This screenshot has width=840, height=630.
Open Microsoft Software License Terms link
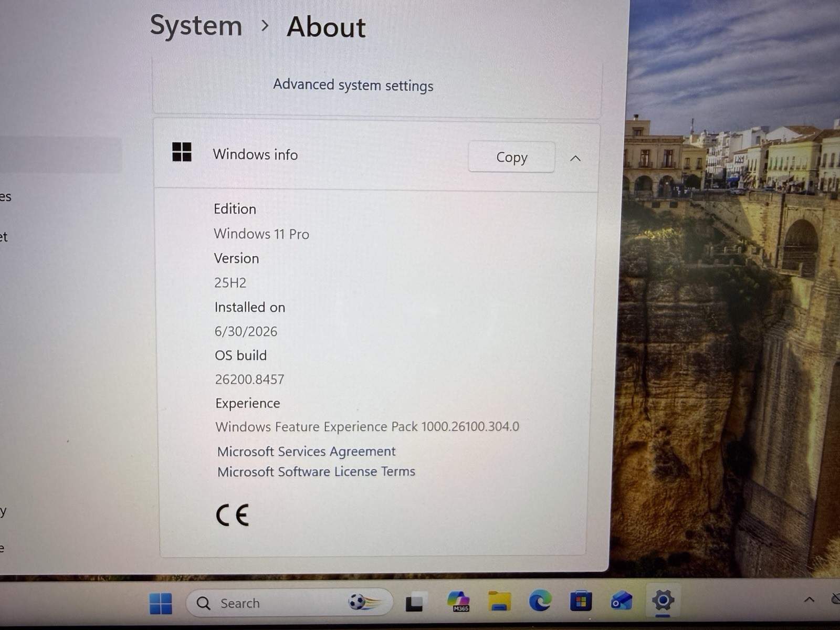coord(316,471)
